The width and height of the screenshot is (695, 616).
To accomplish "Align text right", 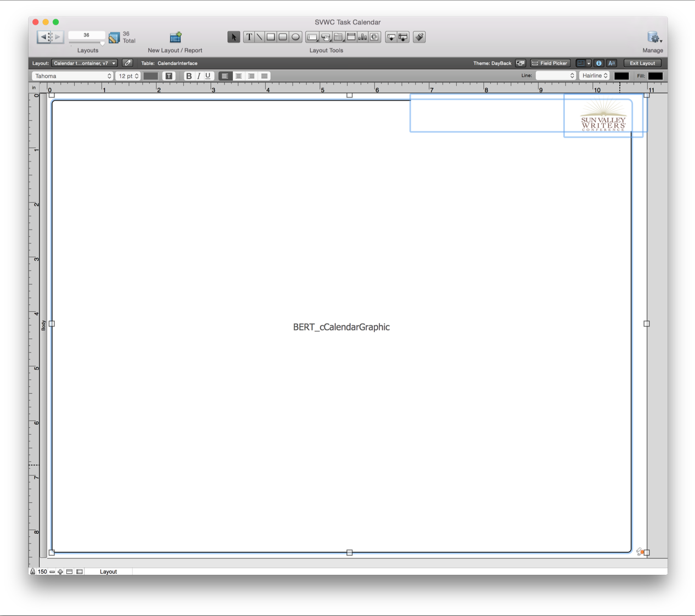I will click(251, 76).
